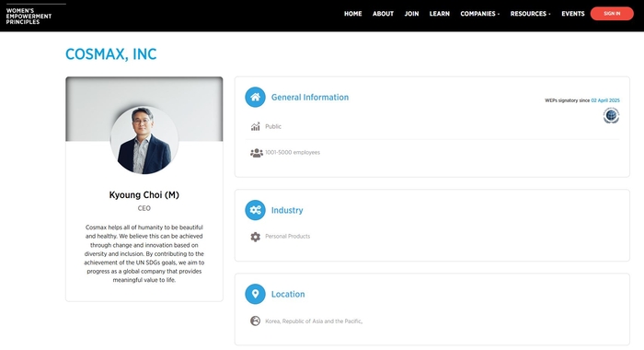644x350 pixels.
Task: Click the employees group icon
Action: [257, 153]
